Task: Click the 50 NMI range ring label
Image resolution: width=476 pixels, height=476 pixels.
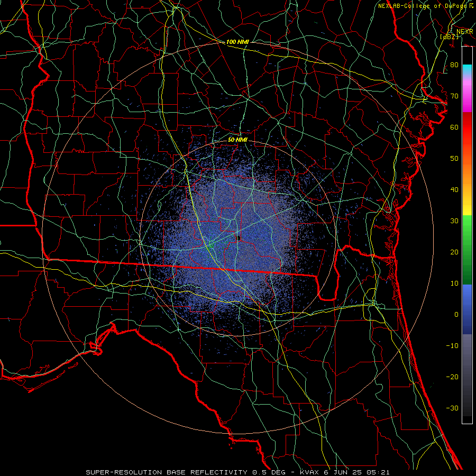Action: (x=237, y=140)
